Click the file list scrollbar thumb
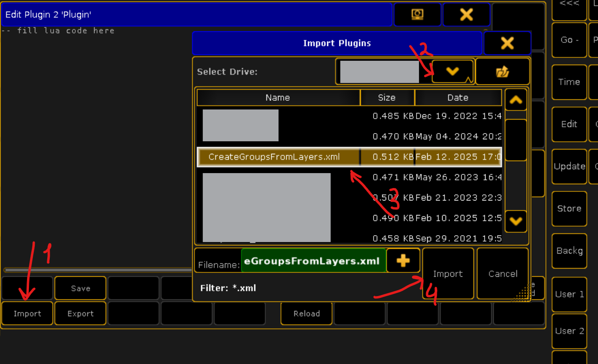This screenshot has width=598, height=364. [515, 140]
